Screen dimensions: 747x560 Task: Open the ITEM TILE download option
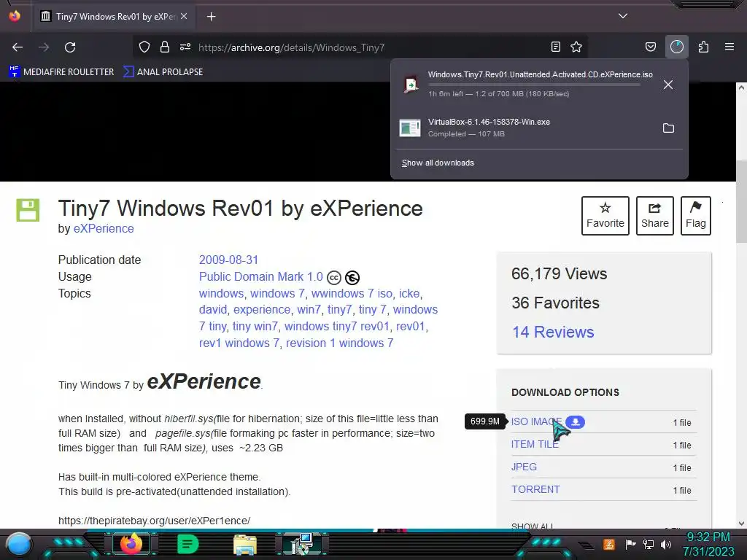click(535, 444)
